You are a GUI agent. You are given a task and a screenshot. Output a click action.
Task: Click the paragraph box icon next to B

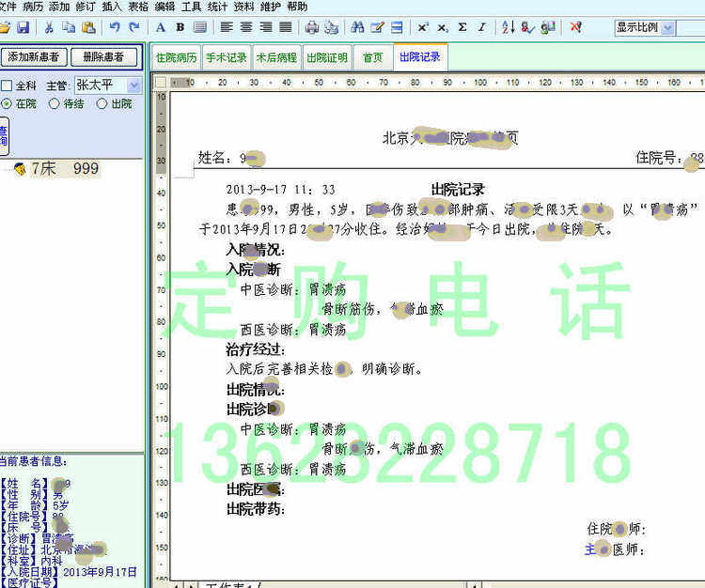click(x=200, y=27)
